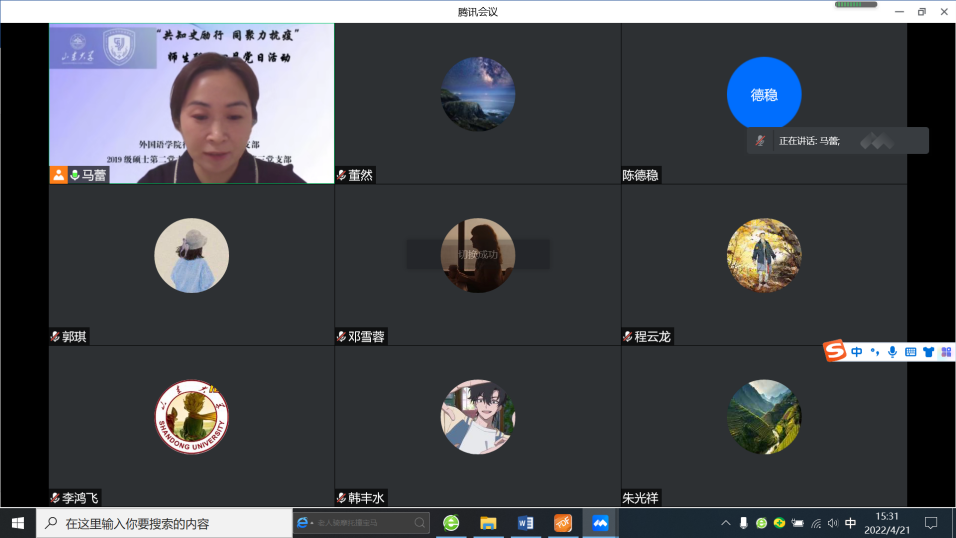Open the Sogou toolbox grid icon
Screen dimensions: 956x538
pyautogui.click(x=945, y=352)
